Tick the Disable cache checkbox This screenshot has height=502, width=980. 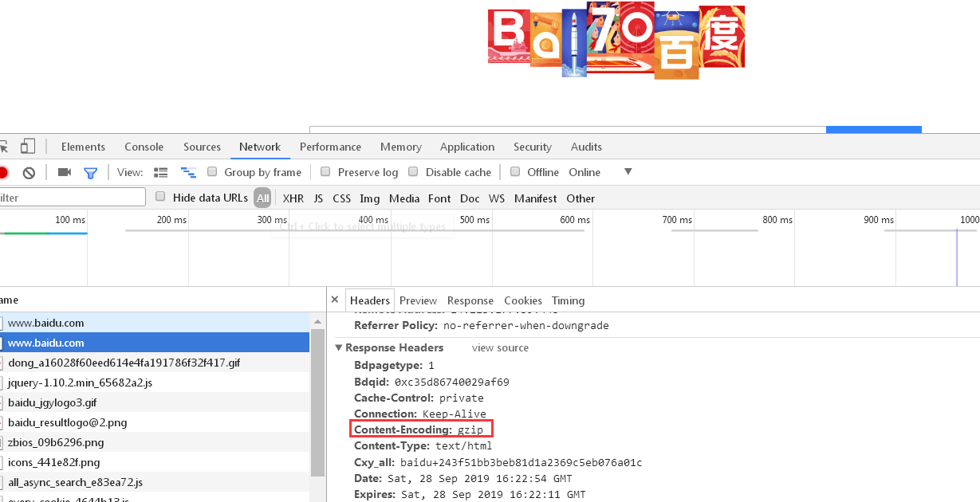pyautogui.click(x=413, y=171)
